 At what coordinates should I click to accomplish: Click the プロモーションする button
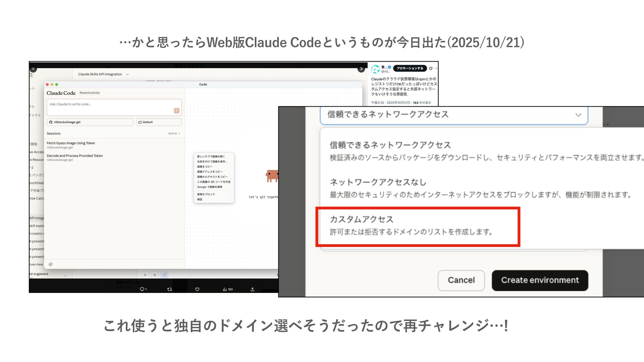(410, 68)
